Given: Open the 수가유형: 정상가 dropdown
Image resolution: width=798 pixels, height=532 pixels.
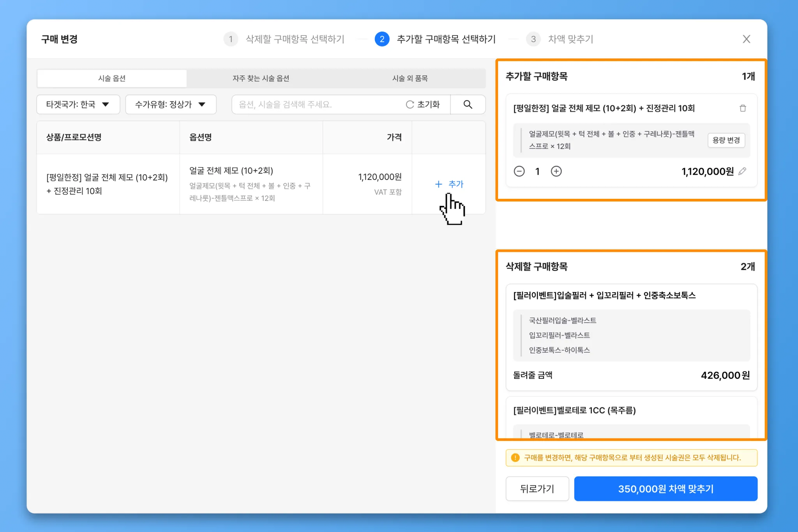Looking at the screenshot, I should point(170,104).
